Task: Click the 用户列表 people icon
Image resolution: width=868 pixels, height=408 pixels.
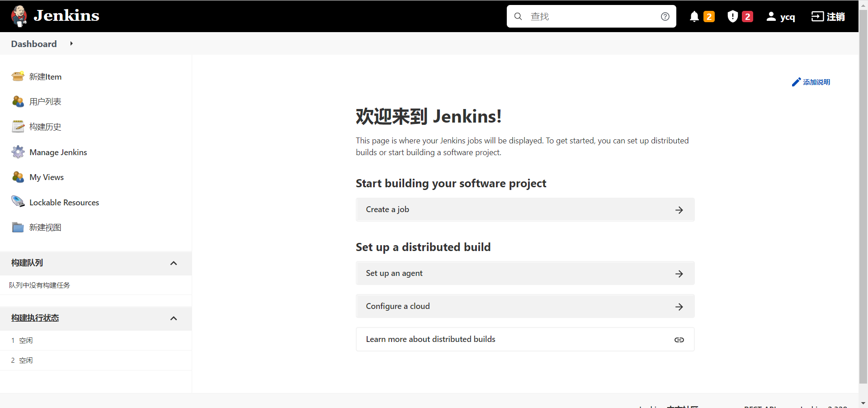Action: point(18,101)
